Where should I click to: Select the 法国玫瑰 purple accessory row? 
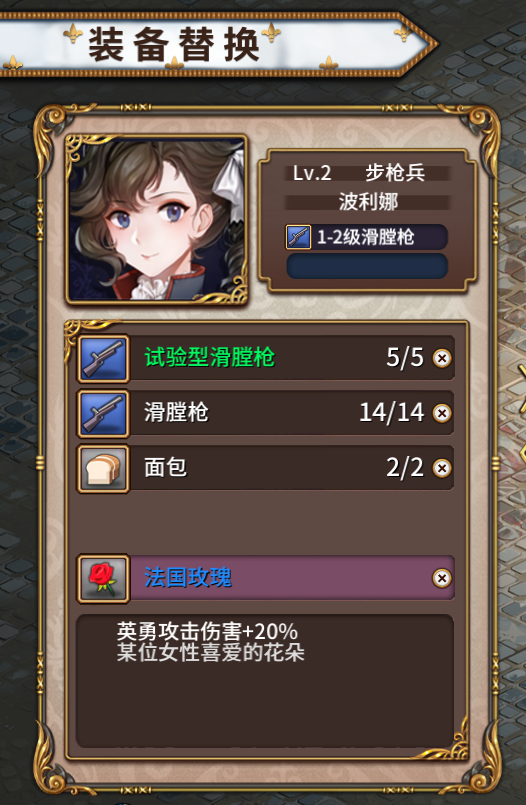tap(266, 578)
